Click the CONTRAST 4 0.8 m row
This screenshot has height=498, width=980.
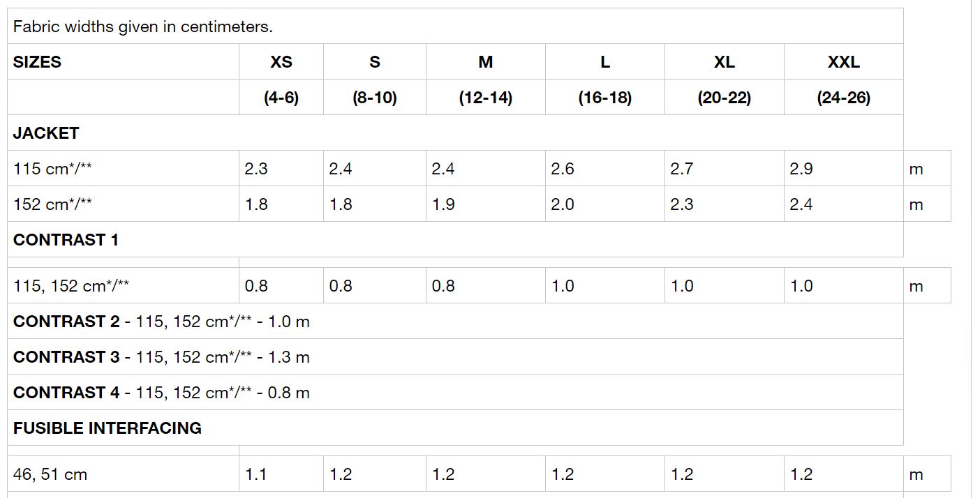click(455, 393)
